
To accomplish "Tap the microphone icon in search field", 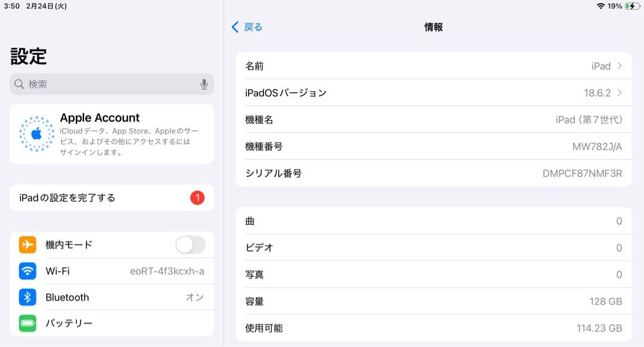I will [204, 84].
